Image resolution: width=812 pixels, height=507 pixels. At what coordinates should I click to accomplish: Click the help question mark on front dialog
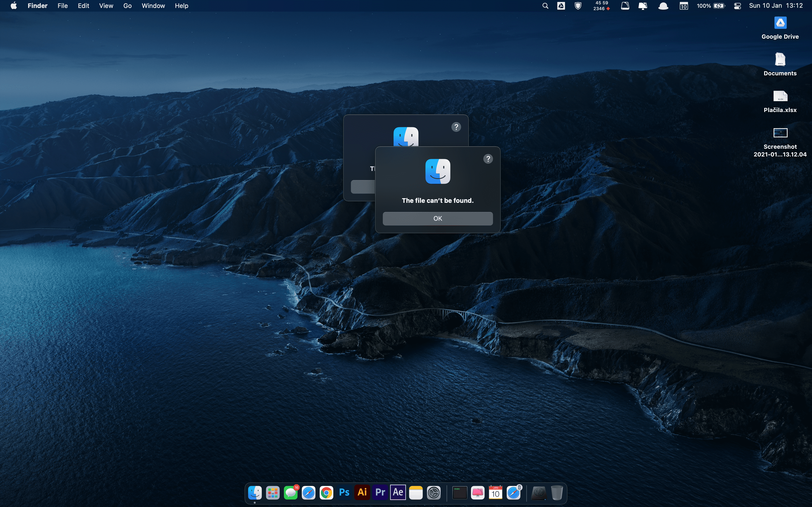pyautogui.click(x=488, y=159)
